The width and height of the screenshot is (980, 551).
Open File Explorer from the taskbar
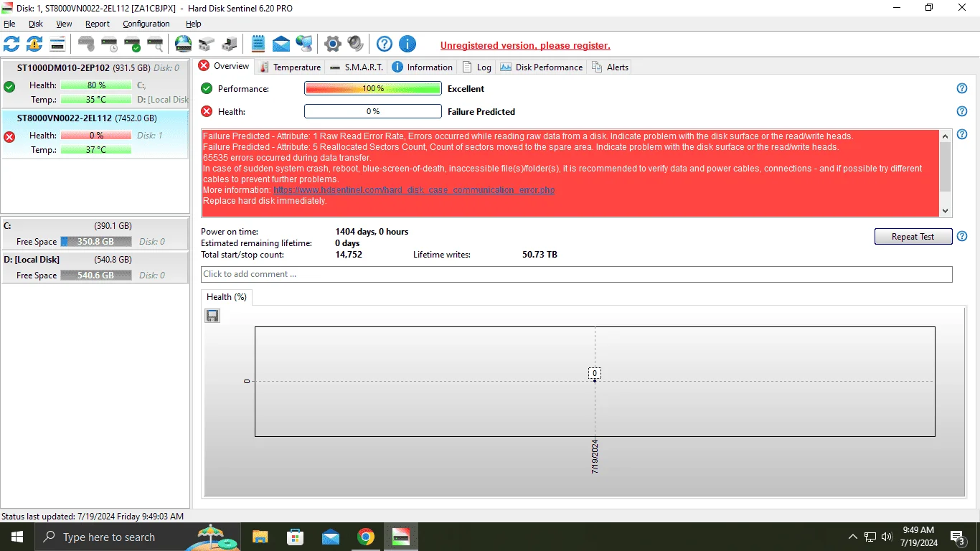pos(260,537)
